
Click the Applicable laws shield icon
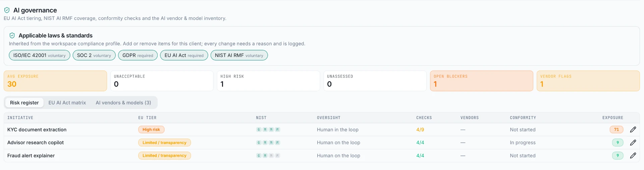tap(12, 35)
